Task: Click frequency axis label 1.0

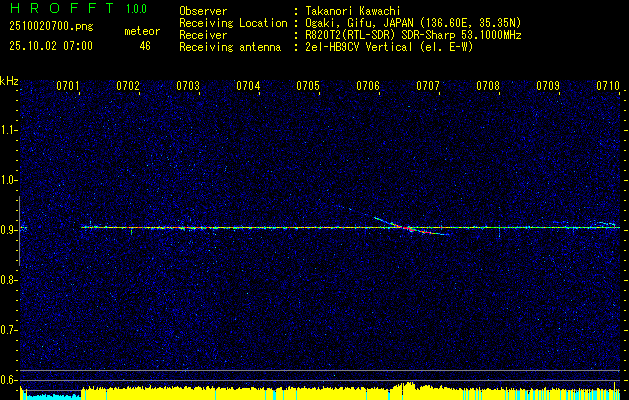Action: click(x=8, y=180)
